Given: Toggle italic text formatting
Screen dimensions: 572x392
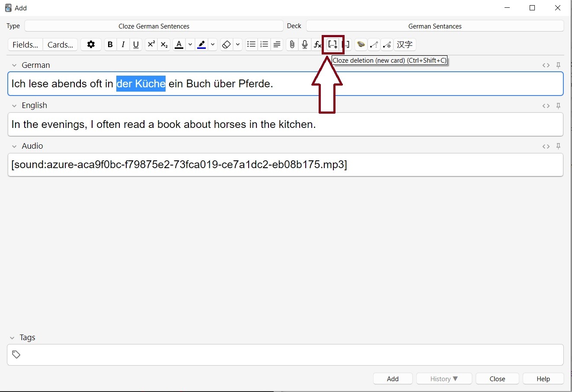Looking at the screenshot, I should [123, 45].
